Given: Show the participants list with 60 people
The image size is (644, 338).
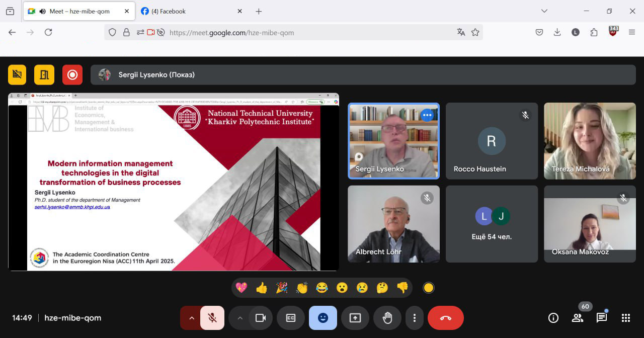Looking at the screenshot, I should [578, 318].
